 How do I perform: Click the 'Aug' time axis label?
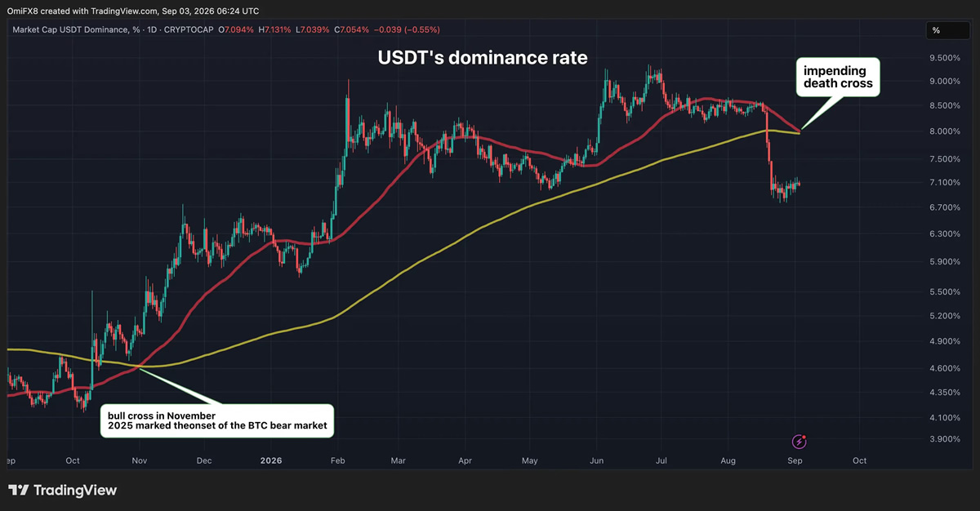point(728,461)
